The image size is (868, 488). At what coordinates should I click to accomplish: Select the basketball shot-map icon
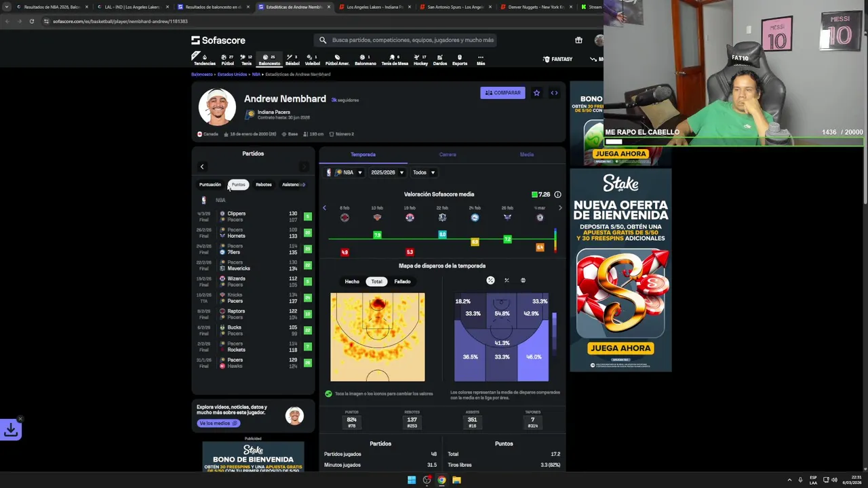pos(523,280)
